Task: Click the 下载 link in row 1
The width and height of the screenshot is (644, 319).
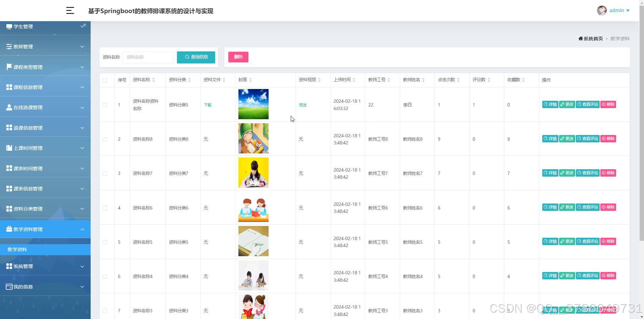Action: [207, 104]
